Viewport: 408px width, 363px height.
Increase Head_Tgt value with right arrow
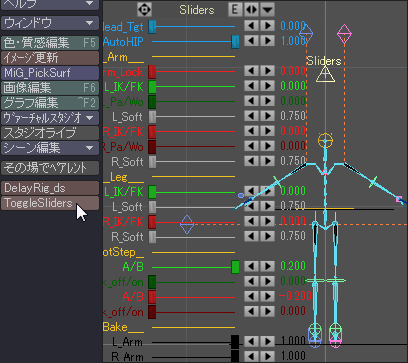pos(267,26)
